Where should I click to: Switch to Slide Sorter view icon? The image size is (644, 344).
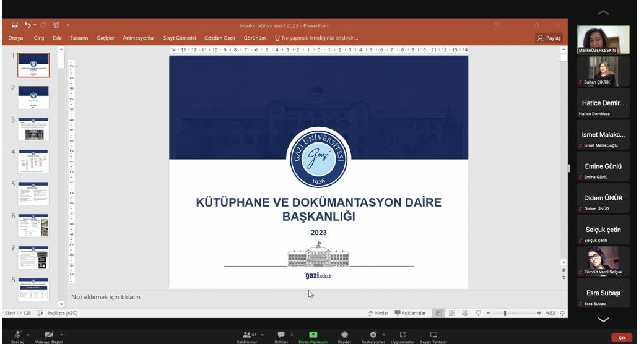(x=452, y=313)
